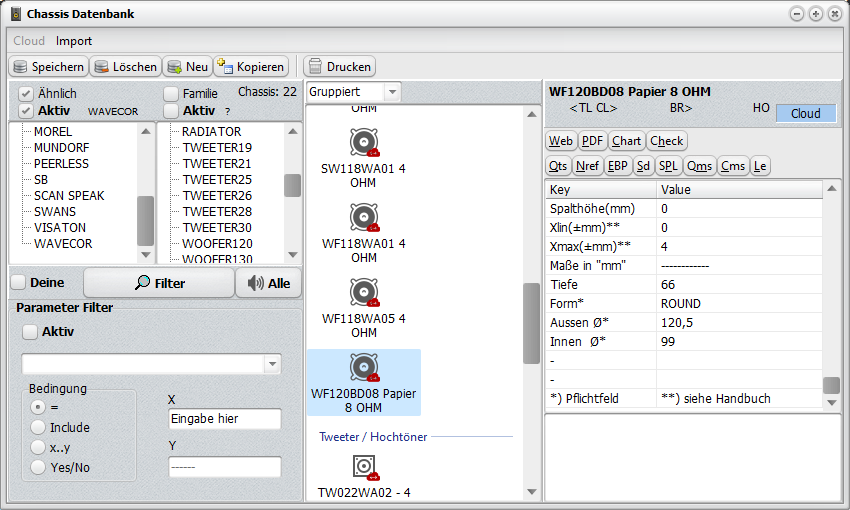Select the TW022WA02 tweeter icon
The width and height of the screenshot is (850, 510).
click(363, 467)
